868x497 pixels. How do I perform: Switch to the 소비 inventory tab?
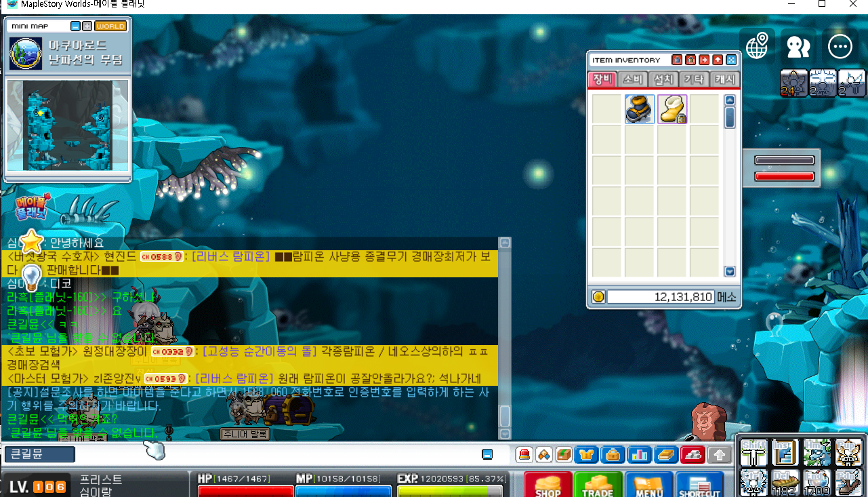click(633, 79)
